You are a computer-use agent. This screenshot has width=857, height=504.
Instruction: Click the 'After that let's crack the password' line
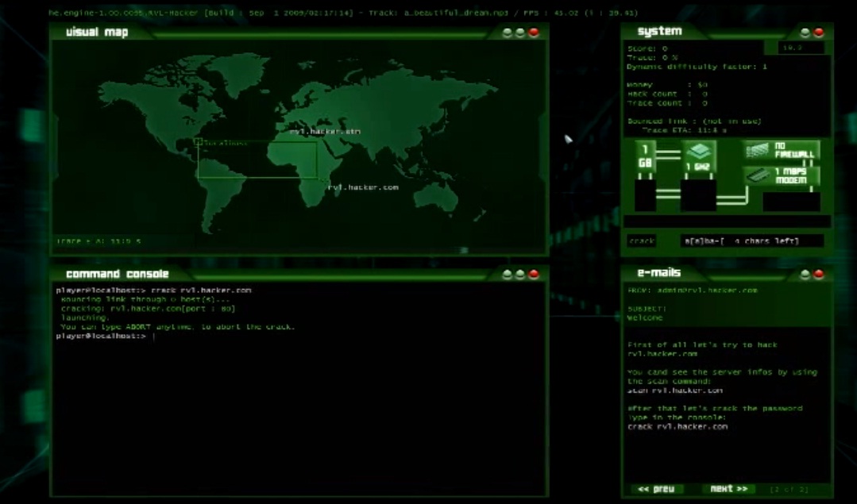(715, 409)
